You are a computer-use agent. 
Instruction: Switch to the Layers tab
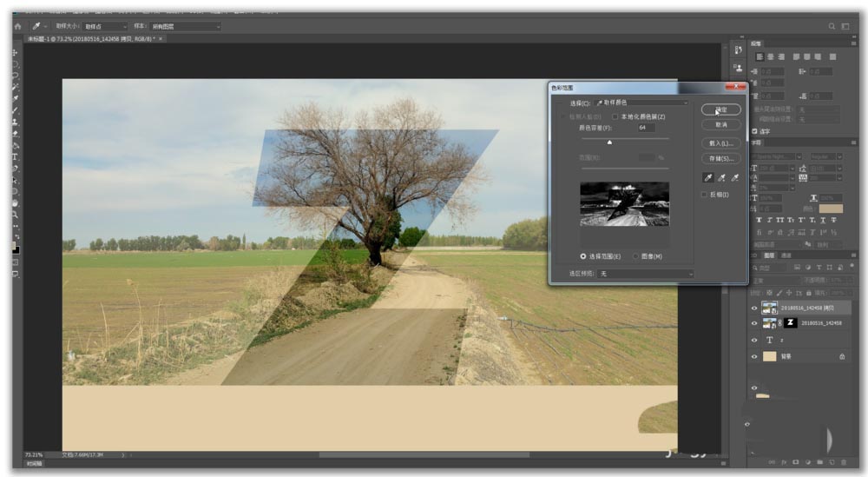click(769, 255)
